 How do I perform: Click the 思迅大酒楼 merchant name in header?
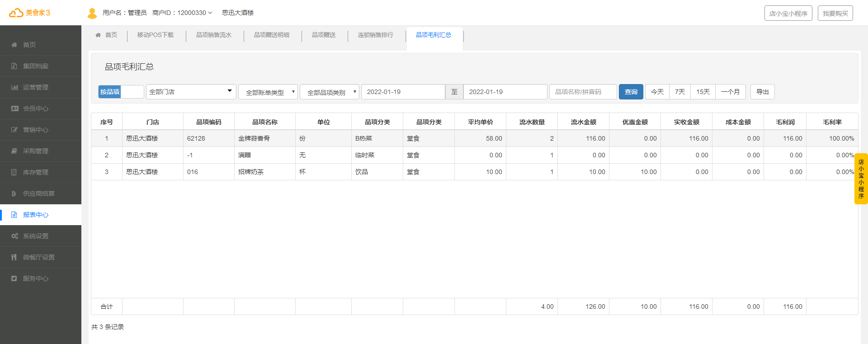coord(238,13)
